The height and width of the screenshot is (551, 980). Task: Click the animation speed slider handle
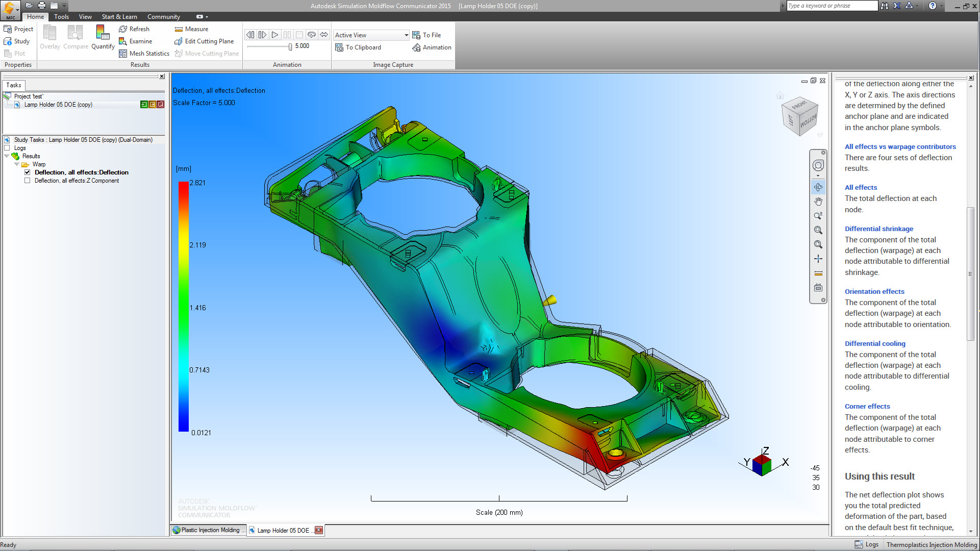[290, 47]
